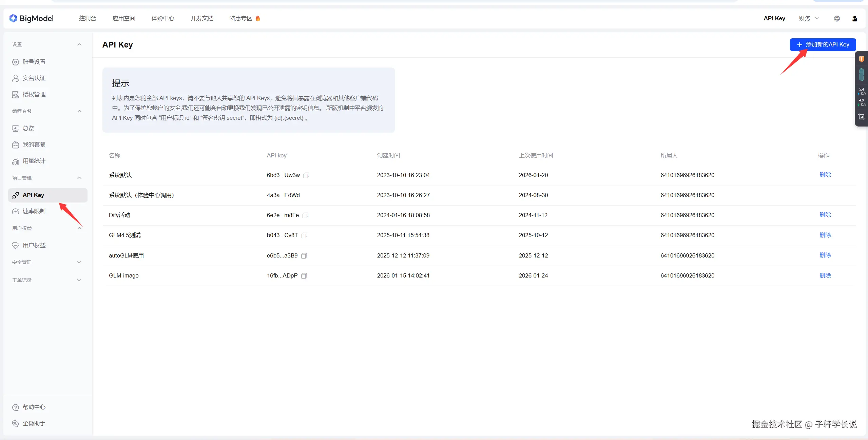
Task: Click the BigModel logo
Action: [x=32, y=18]
